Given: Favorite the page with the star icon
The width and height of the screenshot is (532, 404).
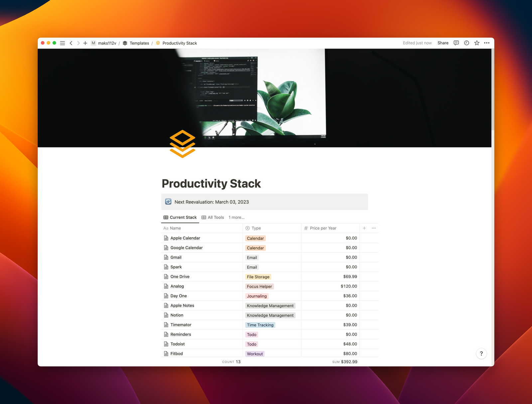Looking at the screenshot, I should click(x=477, y=43).
